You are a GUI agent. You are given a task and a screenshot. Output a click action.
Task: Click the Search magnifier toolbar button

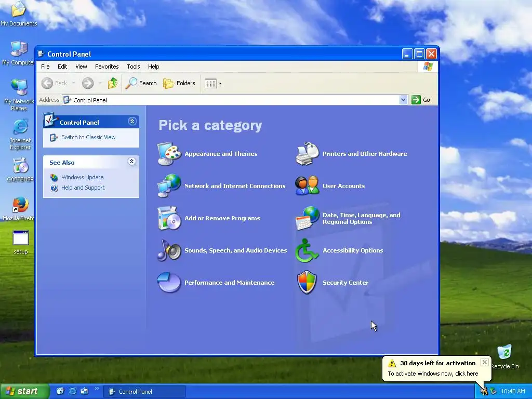(141, 83)
